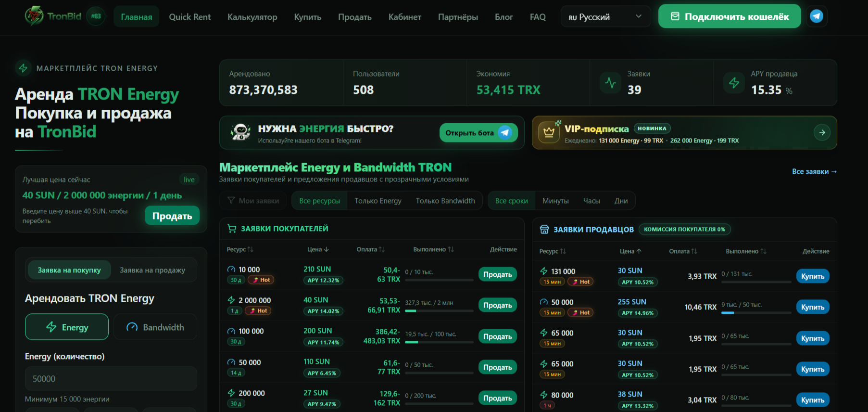
Task: Click Продать for 210 SUN buyer order
Action: (x=497, y=274)
